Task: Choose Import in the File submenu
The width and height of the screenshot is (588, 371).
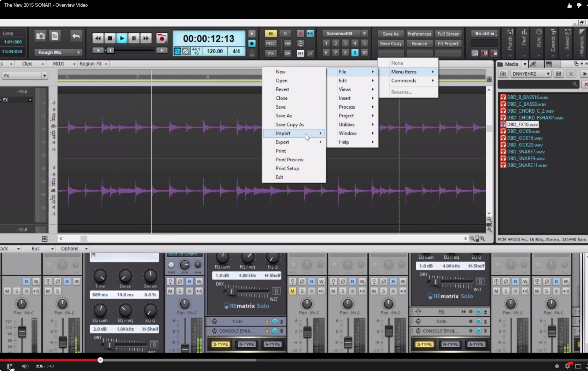Action: point(294,133)
